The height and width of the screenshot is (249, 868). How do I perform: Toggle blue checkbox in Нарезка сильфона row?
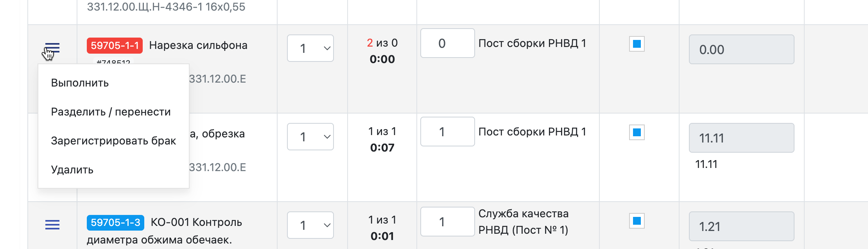click(x=637, y=44)
